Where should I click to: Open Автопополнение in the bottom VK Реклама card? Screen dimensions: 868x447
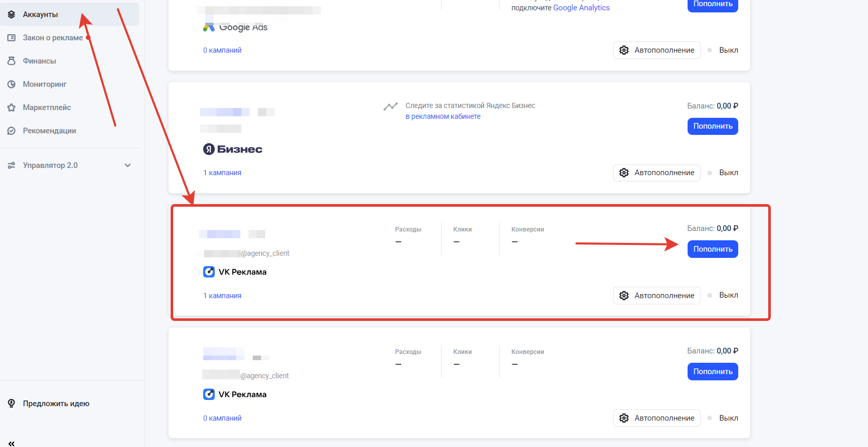(657, 418)
